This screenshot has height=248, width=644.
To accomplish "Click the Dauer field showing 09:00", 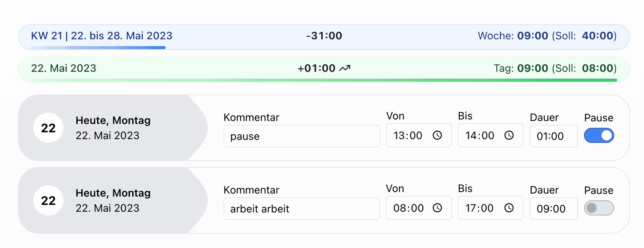I will pos(553,209).
